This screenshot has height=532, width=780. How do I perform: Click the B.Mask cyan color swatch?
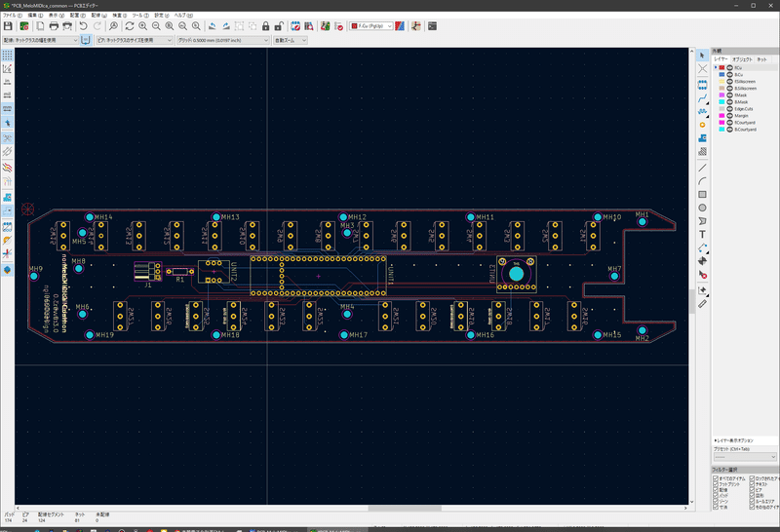(x=721, y=102)
